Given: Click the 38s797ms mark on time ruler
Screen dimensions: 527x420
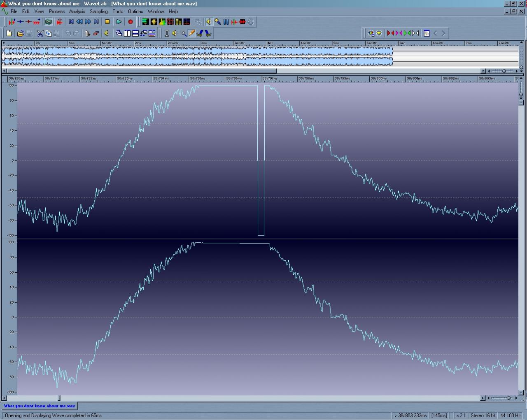Looking at the screenshot, I should (270, 79).
